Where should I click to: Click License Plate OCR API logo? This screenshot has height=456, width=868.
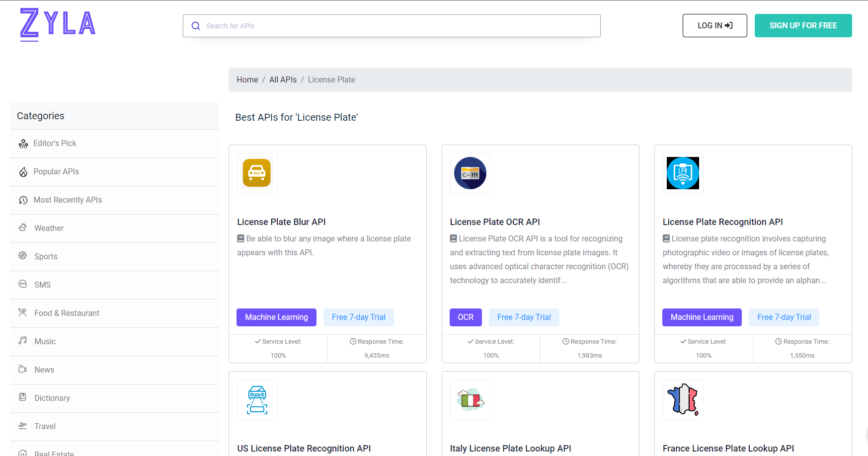pos(470,173)
